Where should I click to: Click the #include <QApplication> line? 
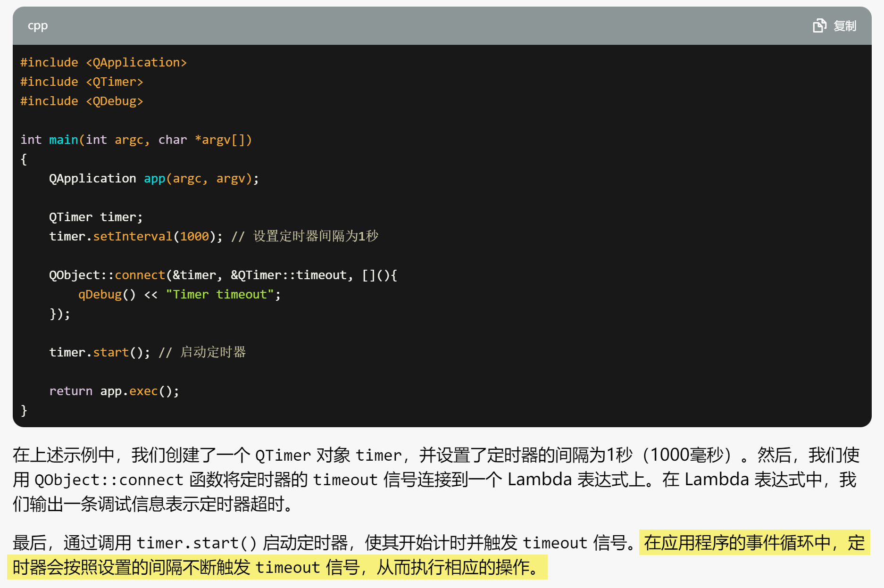(104, 62)
